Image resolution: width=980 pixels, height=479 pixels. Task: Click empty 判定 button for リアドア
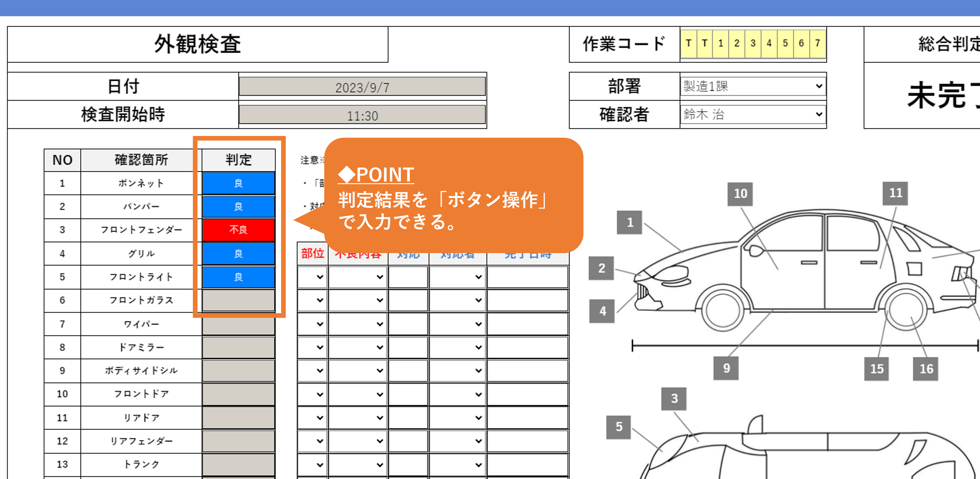tap(239, 418)
